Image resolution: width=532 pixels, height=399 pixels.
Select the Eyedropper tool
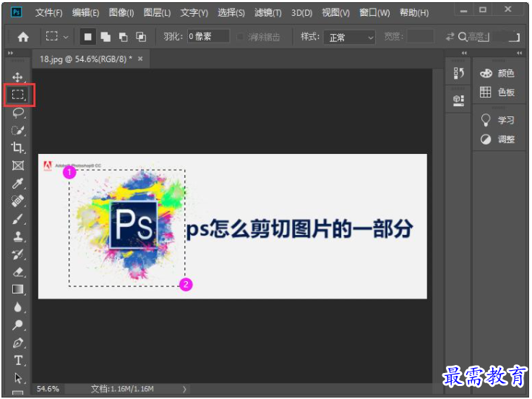coord(18,183)
